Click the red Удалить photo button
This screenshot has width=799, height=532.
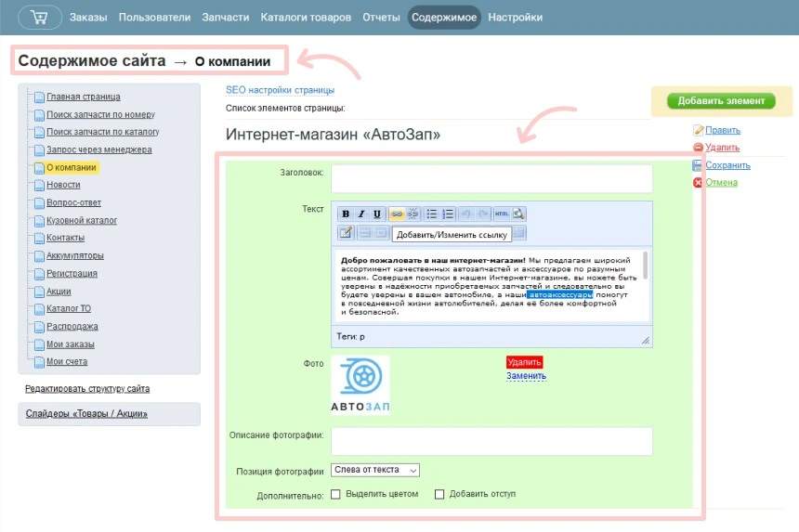coord(524,362)
